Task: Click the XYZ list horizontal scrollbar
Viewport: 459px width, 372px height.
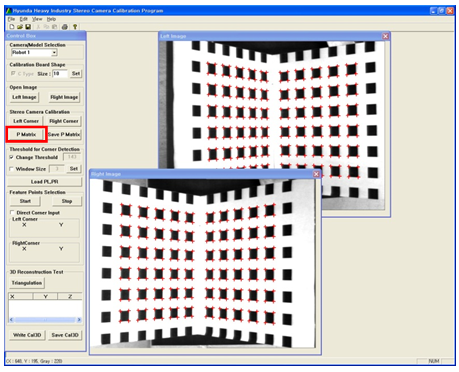Action: [45, 319]
